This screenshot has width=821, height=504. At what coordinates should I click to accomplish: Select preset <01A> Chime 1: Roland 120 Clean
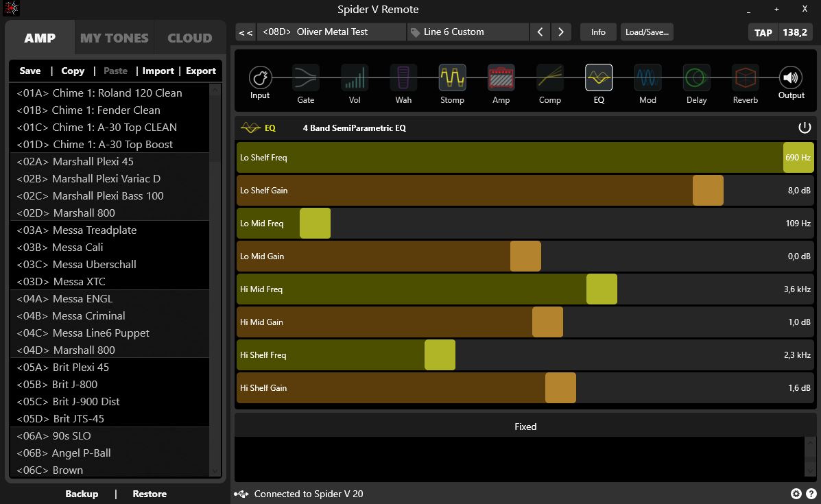[x=110, y=93]
